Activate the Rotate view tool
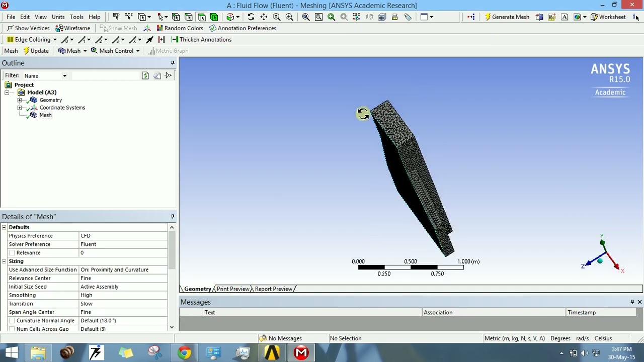This screenshot has width=644, height=362. tap(251, 17)
